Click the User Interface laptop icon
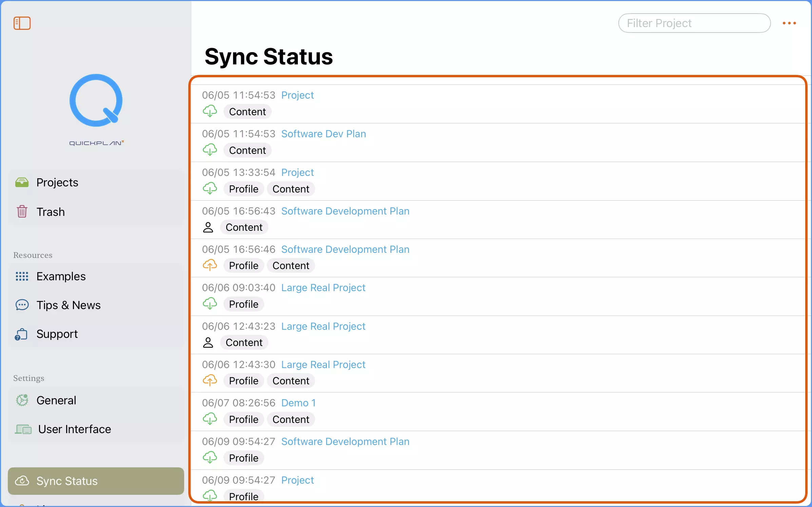This screenshot has height=507, width=812. pyautogui.click(x=22, y=429)
